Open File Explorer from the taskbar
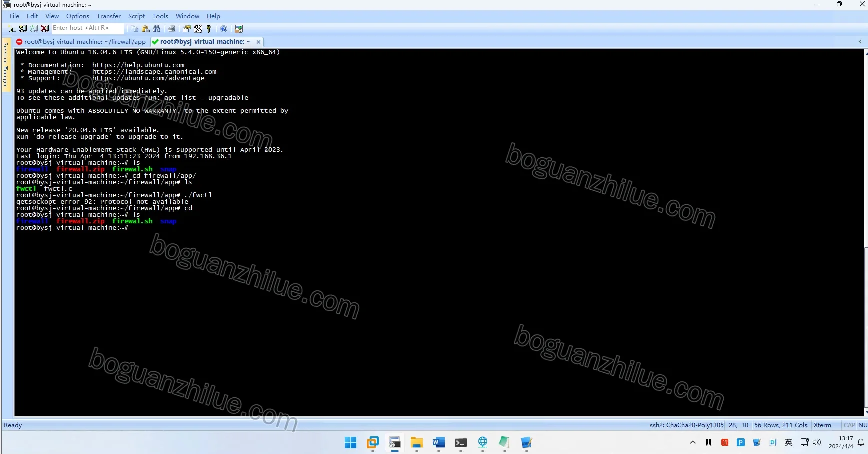Screen dimensions: 868x454 (417, 442)
